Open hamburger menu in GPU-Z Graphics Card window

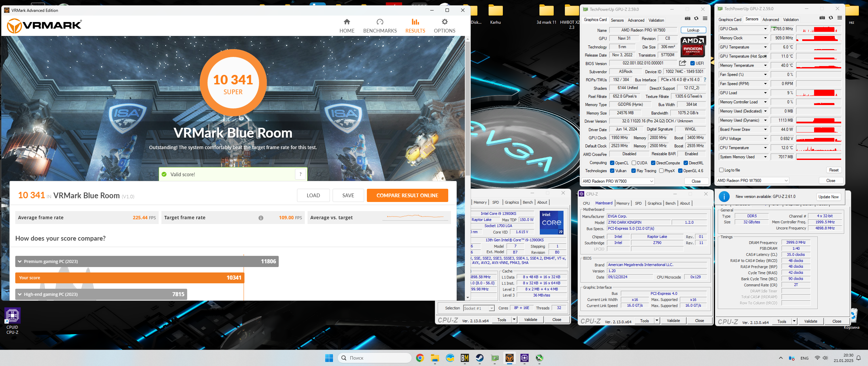tap(705, 19)
